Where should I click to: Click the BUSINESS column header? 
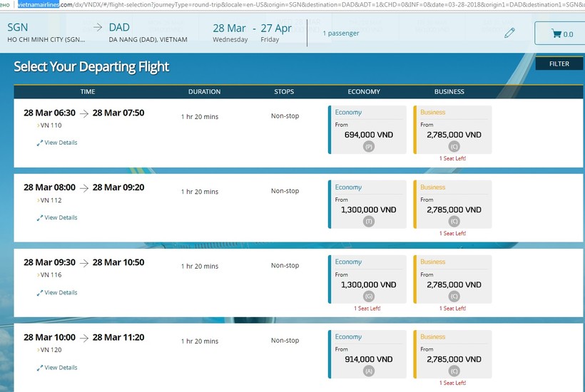[x=449, y=92]
